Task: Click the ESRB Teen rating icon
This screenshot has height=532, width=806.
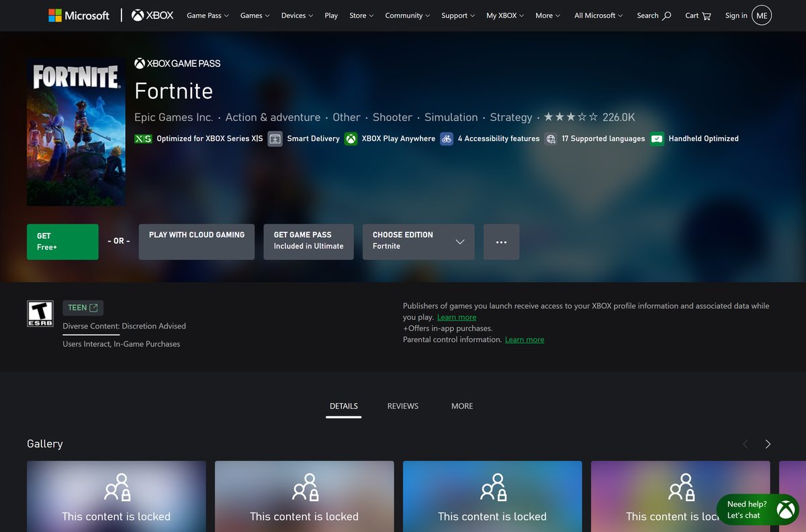Action: tap(40, 314)
